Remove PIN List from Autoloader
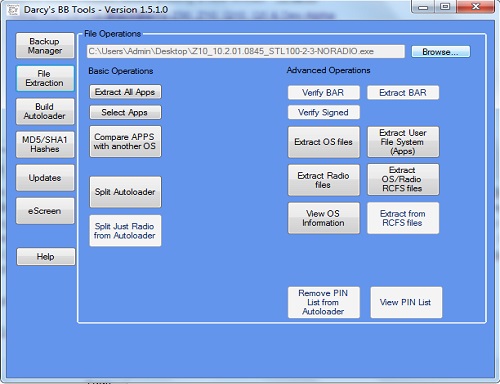Viewport: 500px width, 384px height. 324,302
